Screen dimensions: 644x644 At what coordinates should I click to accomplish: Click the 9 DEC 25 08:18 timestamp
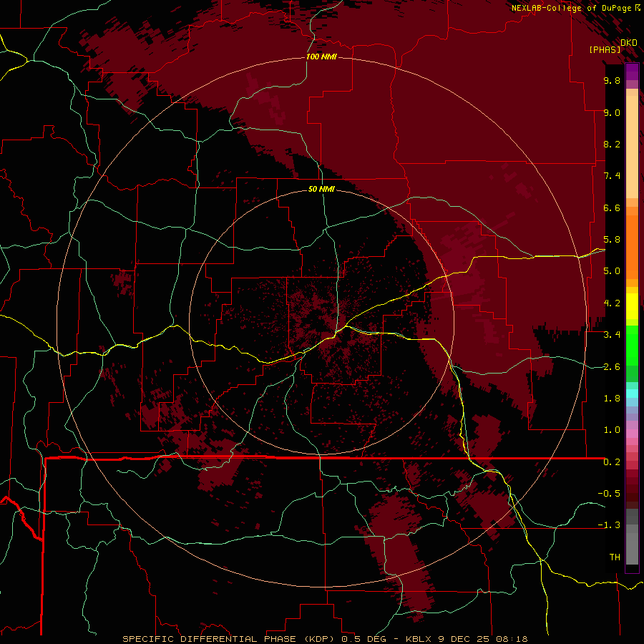pos(484,639)
